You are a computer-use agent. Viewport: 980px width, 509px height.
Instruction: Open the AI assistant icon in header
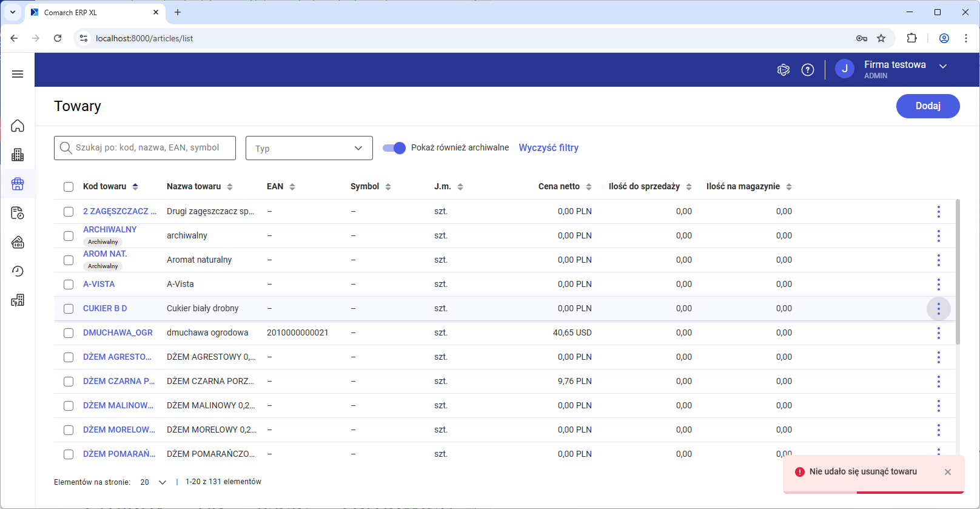click(783, 70)
